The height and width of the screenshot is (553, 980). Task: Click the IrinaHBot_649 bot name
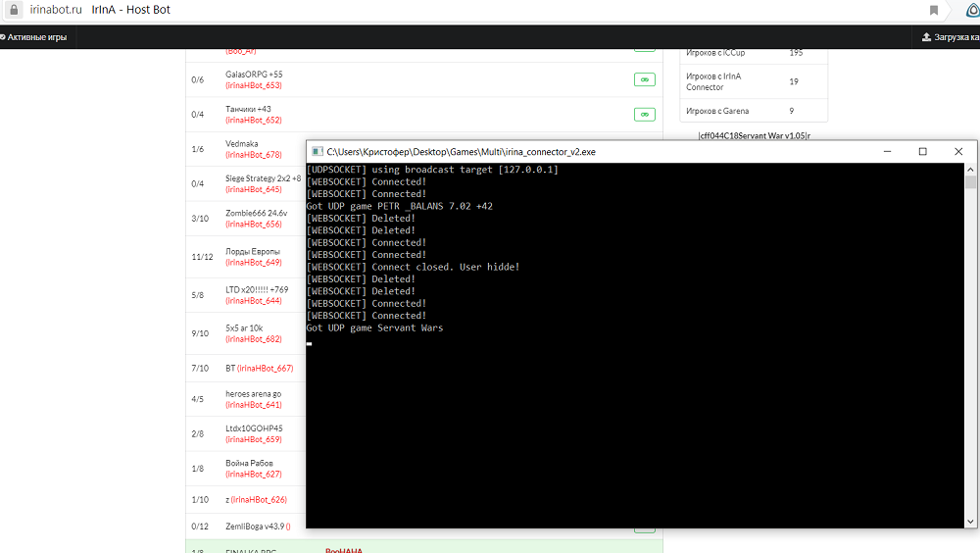254,263
